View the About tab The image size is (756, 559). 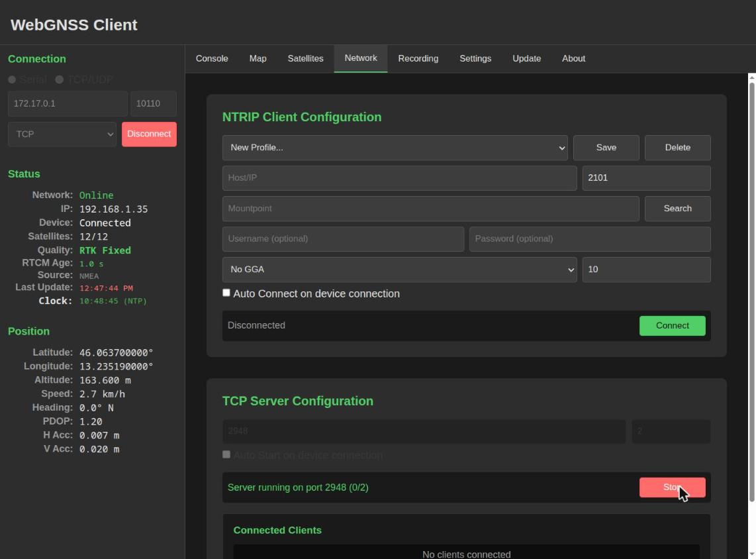point(574,58)
